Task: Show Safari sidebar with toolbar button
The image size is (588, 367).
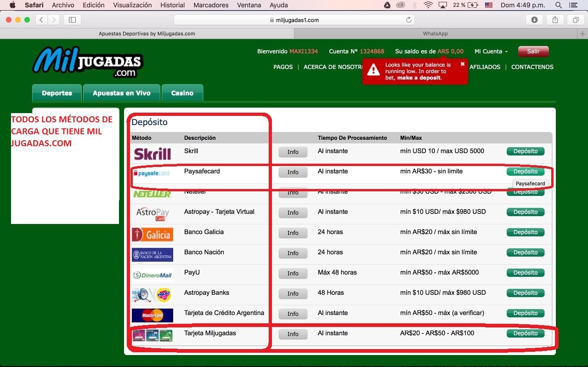Action: tap(72, 20)
